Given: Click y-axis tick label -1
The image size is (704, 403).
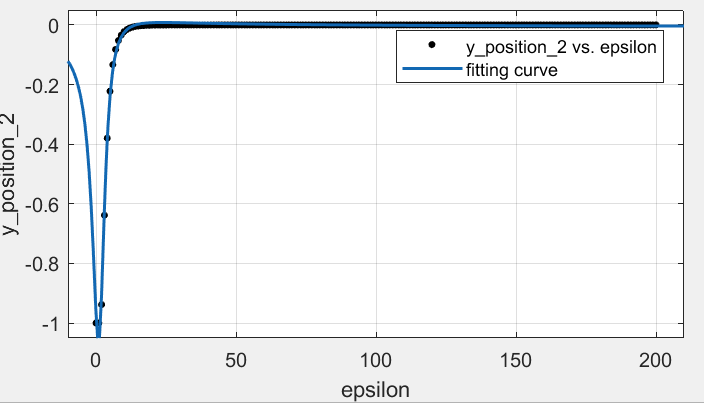Looking at the screenshot, I should pos(49,324).
